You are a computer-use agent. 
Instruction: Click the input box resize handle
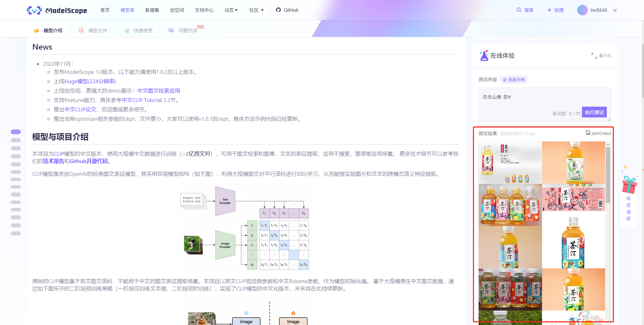[x=609, y=120]
